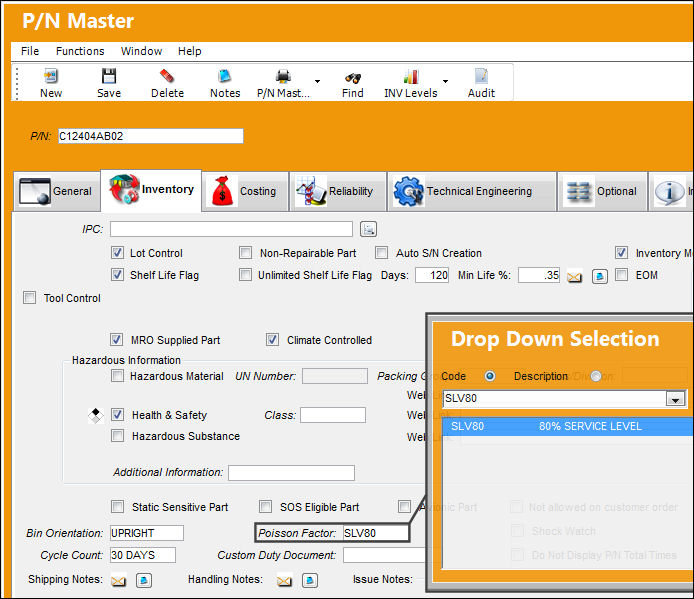Check the Hazardous Substance checkbox

[x=117, y=436]
